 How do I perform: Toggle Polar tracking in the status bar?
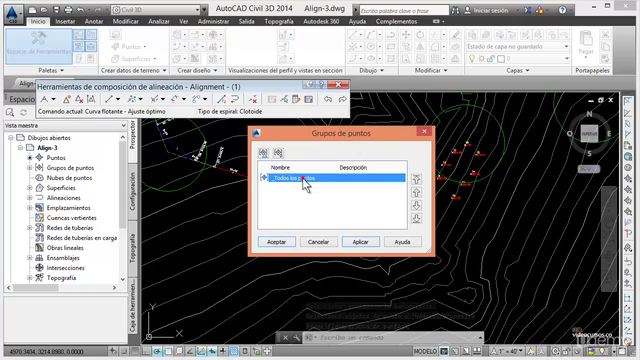(x=157, y=351)
